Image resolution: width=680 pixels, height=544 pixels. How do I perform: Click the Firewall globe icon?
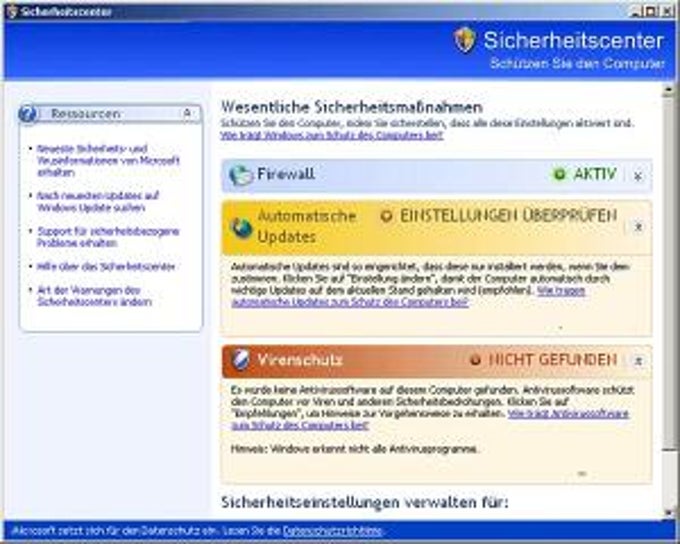coord(241,176)
